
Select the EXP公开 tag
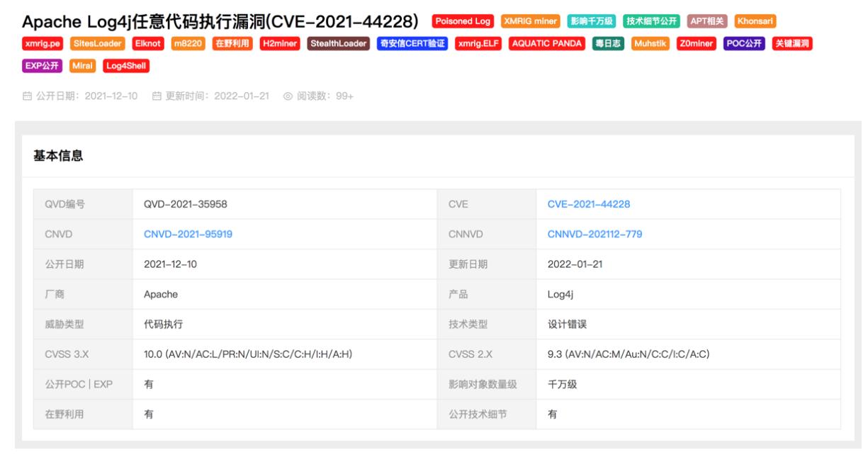pos(44,66)
